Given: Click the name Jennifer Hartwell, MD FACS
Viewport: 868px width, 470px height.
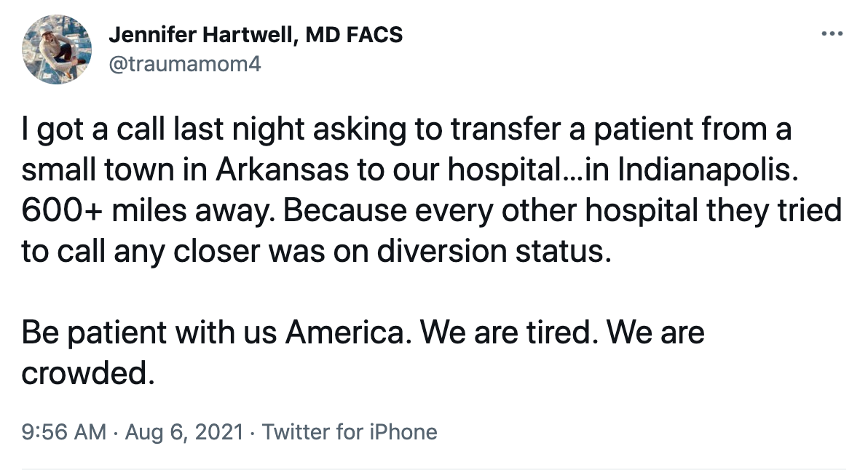Looking at the screenshot, I should pos(256,34).
